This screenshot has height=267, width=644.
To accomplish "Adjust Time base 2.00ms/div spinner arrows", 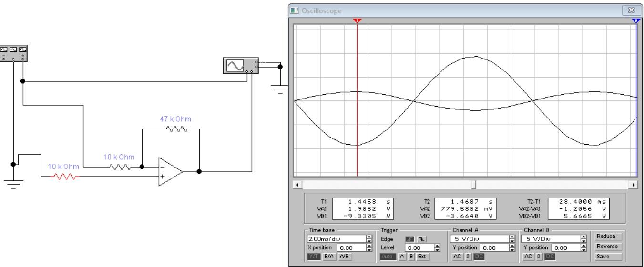I will point(369,239).
